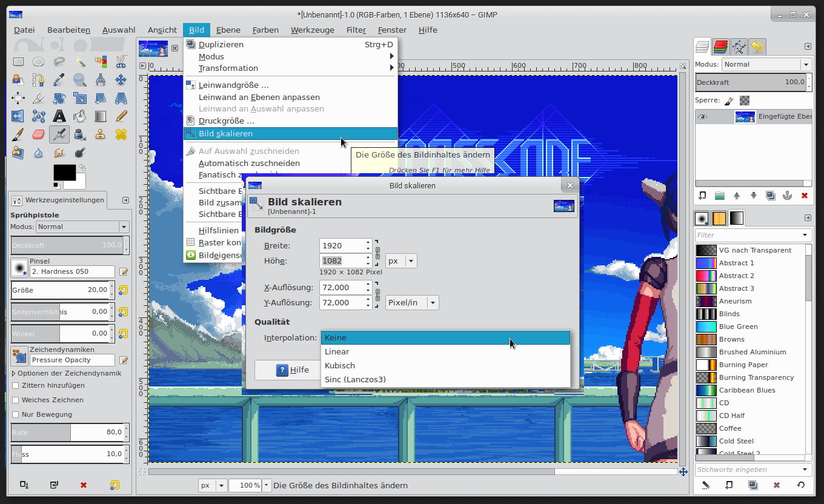Select the Bucket Fill tool
Viewport: 824px width, 504px height.
click(x=80, y=116)
